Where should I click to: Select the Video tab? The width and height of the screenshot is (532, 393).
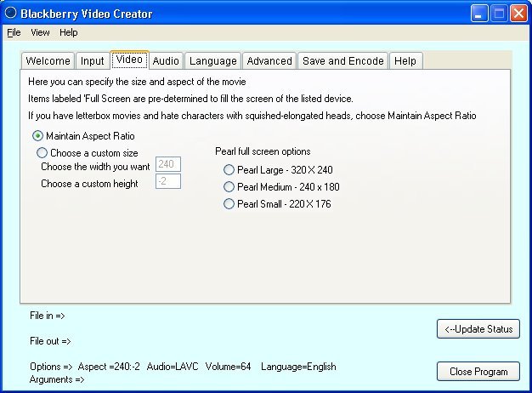point(129,60)
